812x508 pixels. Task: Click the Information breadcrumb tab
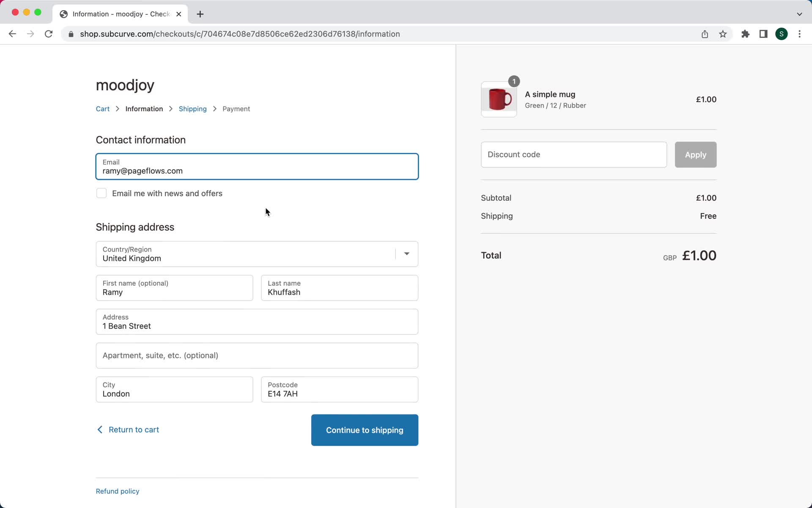144,108
